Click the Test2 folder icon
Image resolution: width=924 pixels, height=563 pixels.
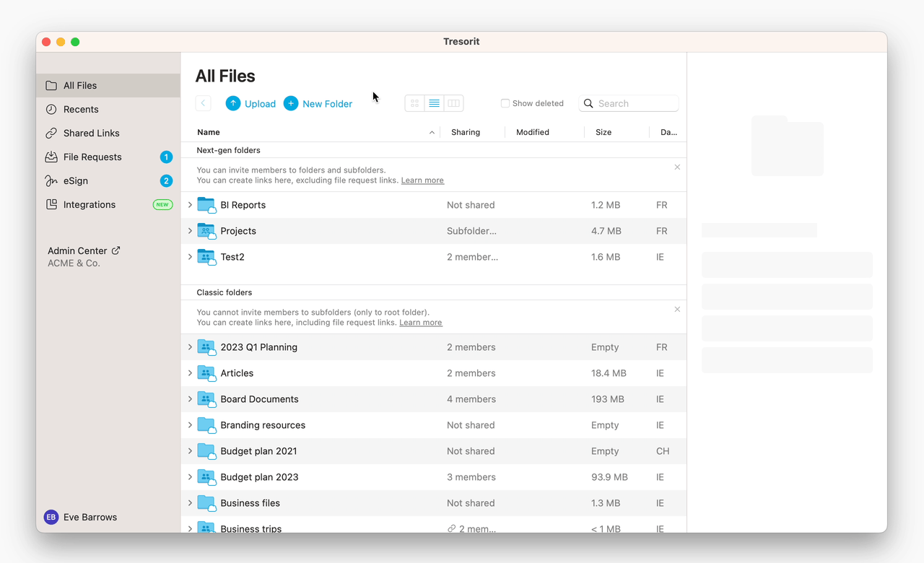206,257
